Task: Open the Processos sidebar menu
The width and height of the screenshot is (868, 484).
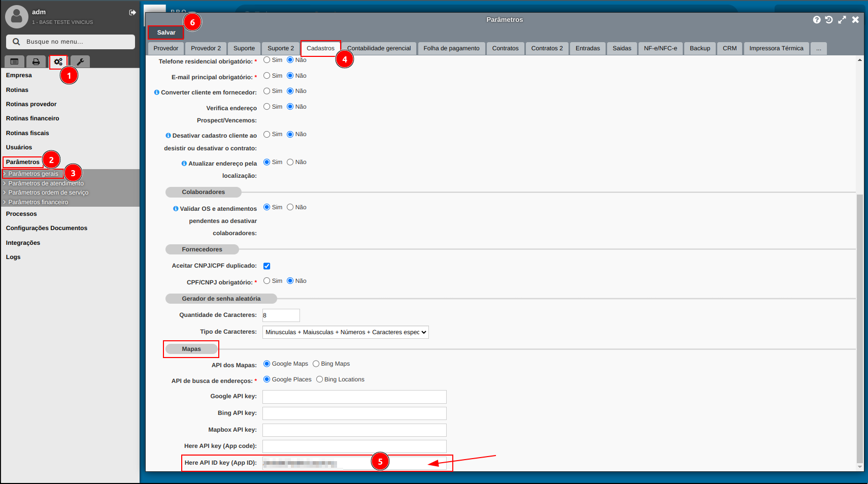Action: click(x=21, y=214)
